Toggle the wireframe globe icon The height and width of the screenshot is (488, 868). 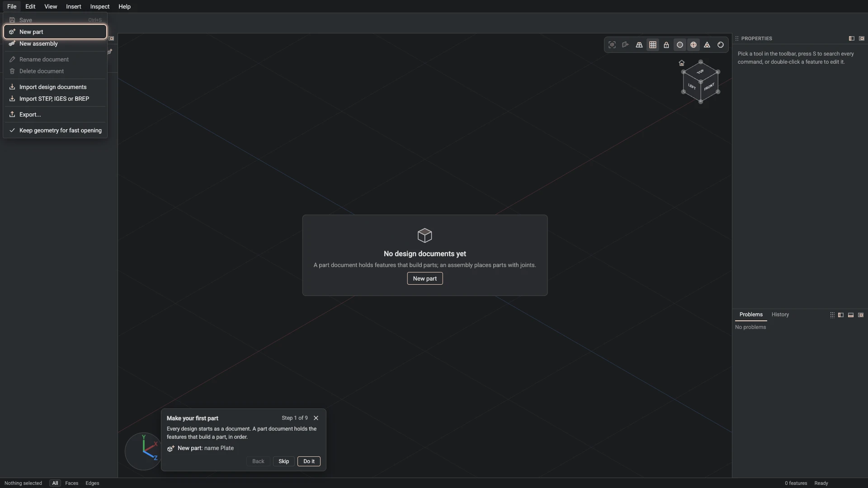coord(693,45)
